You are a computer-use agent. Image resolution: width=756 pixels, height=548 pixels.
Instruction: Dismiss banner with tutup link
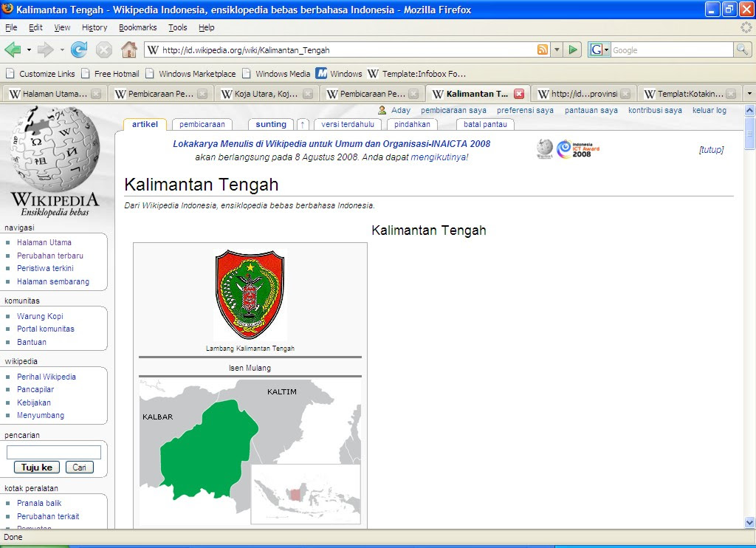[711, 149]
